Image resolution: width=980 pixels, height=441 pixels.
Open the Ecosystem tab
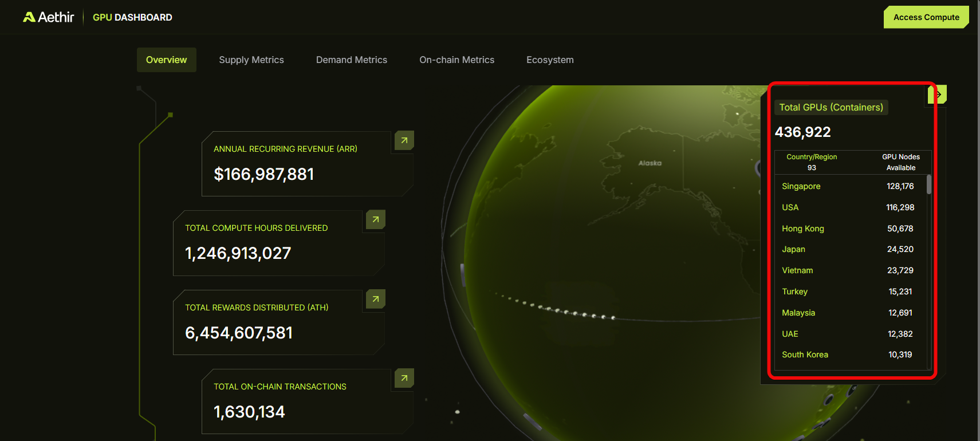click(550, 60)
